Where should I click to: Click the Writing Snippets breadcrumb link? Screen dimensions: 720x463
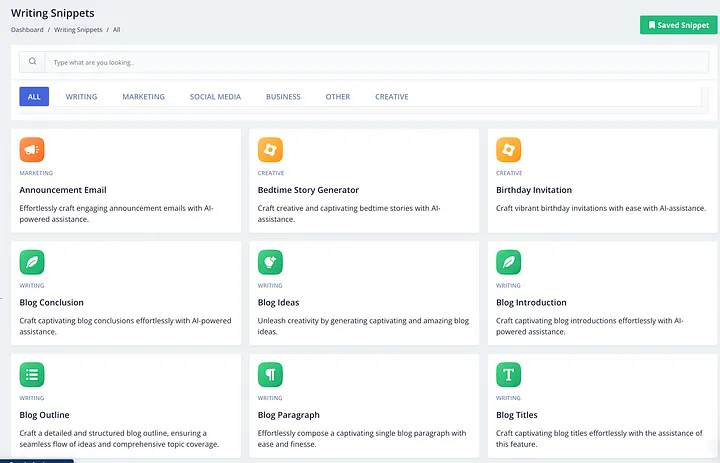(78, 30)
